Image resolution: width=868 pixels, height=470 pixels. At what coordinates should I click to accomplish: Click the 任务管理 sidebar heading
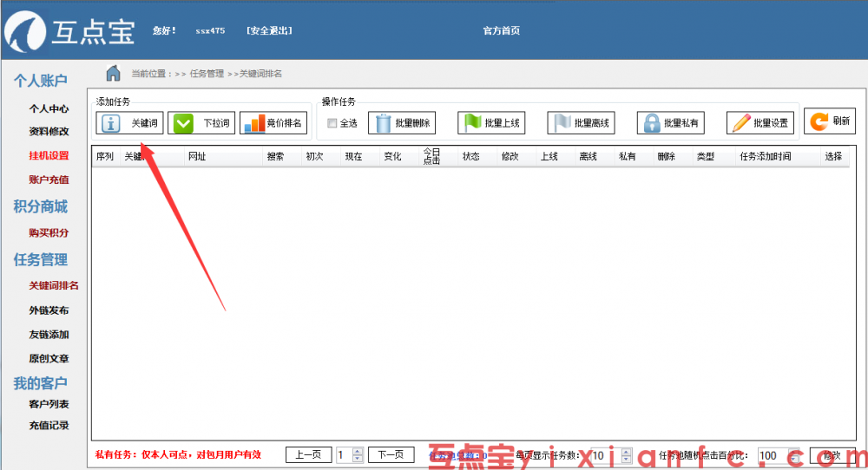pos(41,260)
